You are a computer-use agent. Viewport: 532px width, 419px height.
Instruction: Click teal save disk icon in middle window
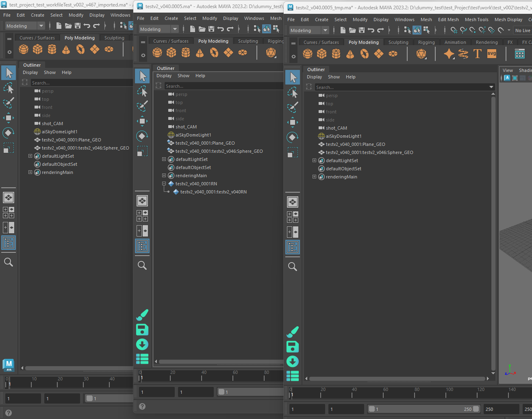142,329
